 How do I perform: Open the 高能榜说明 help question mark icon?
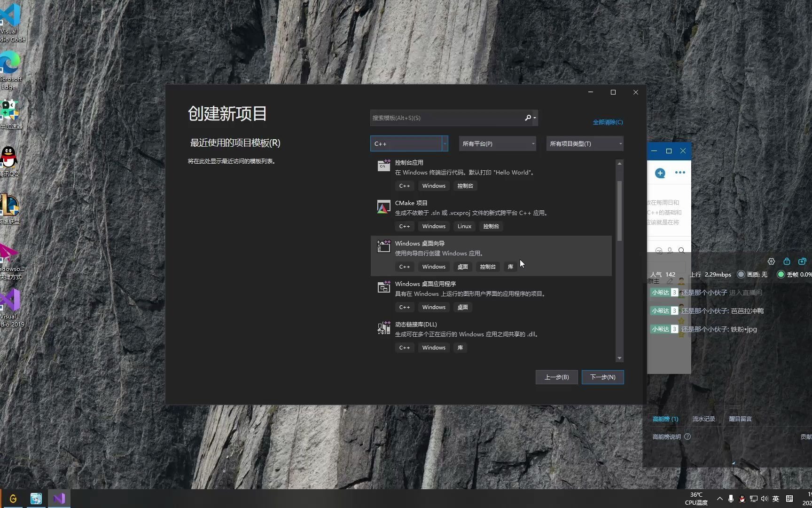point(687,437)
